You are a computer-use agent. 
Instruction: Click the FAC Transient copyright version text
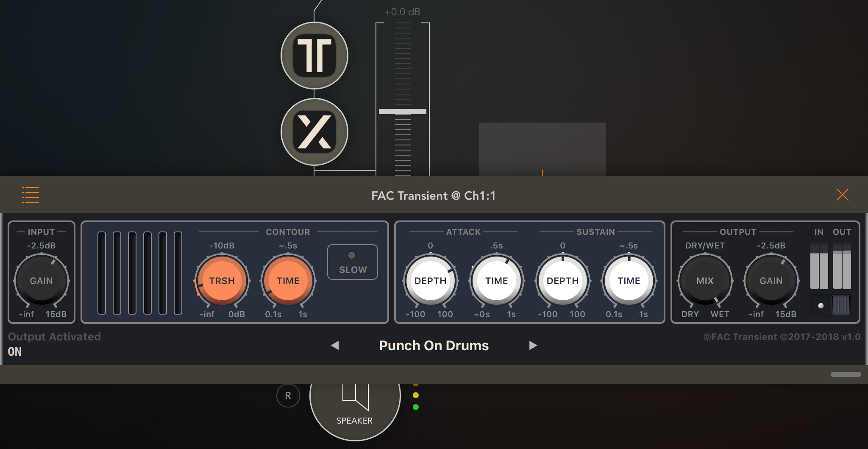tap(782, 337)
